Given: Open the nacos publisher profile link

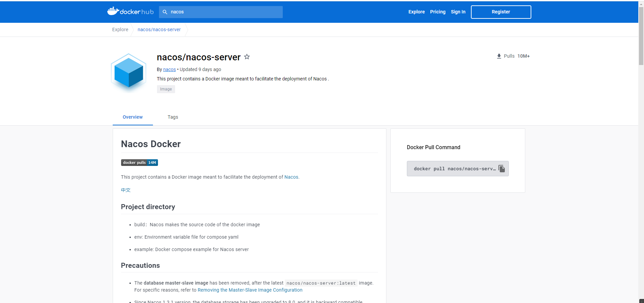Looking at the screenshot, I should pyautogui.click(x=169, y=69).
